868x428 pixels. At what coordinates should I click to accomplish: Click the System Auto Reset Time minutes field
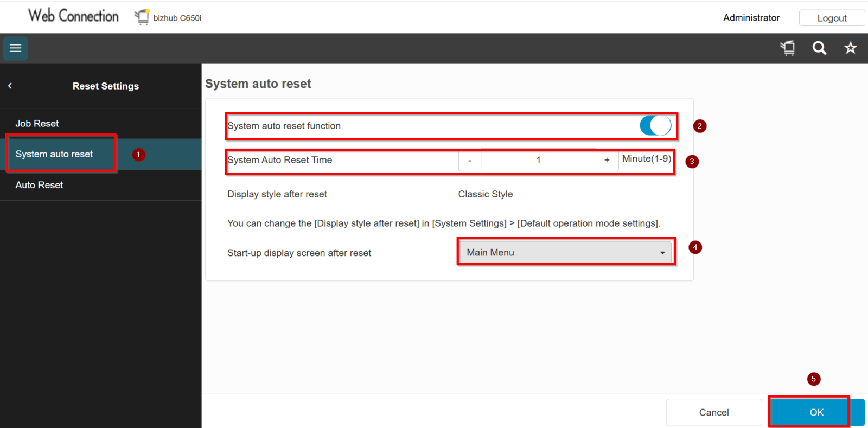click(538, 161)
